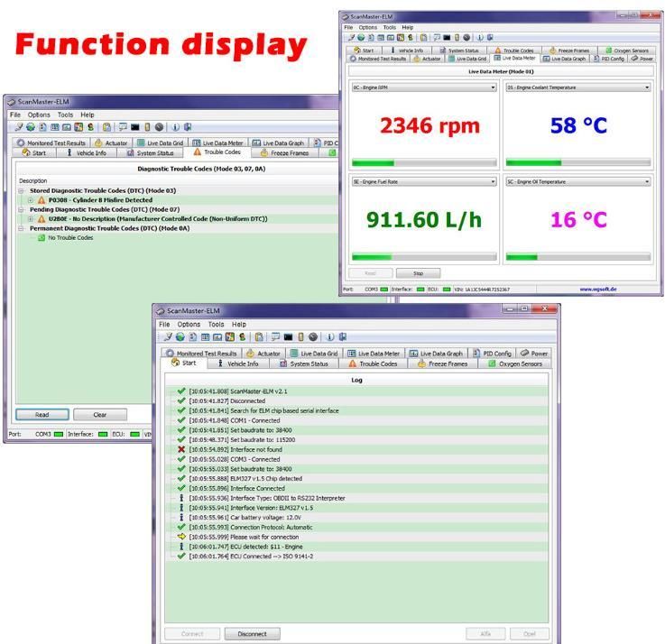
Task: Expand the P0308 Cylinder 8 Misfire entry
Action: 31,200
